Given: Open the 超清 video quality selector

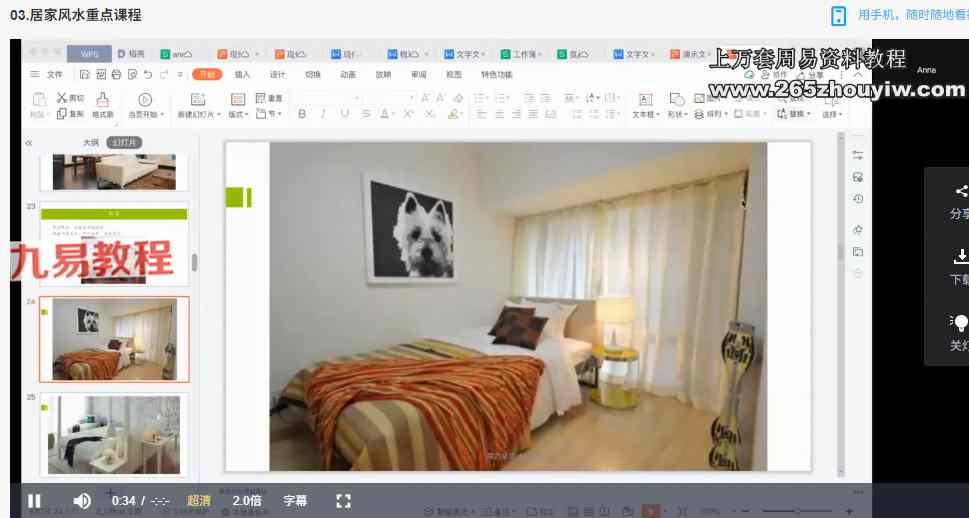Looking at the screenshot, I should pos(199,501).
